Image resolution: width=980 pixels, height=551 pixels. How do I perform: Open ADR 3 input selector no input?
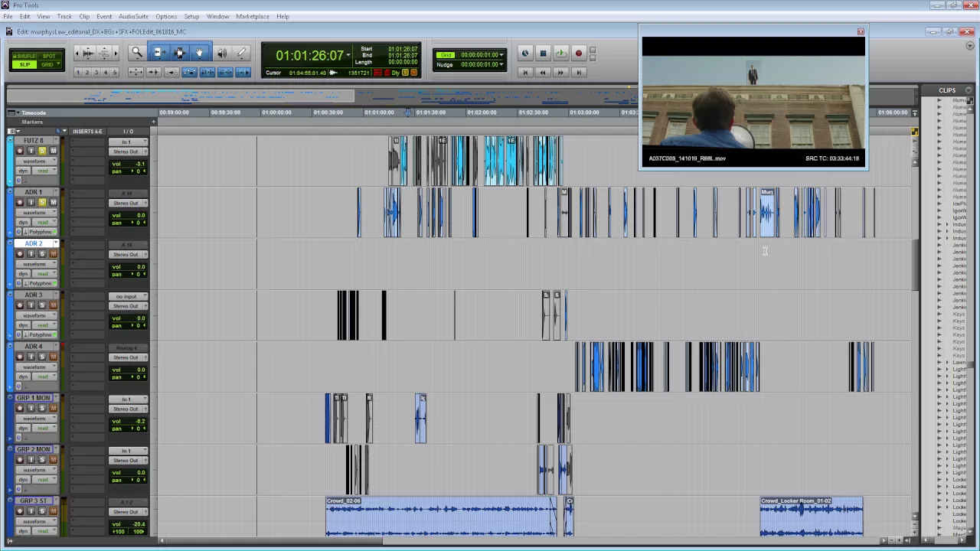click(x=127, y=296)
